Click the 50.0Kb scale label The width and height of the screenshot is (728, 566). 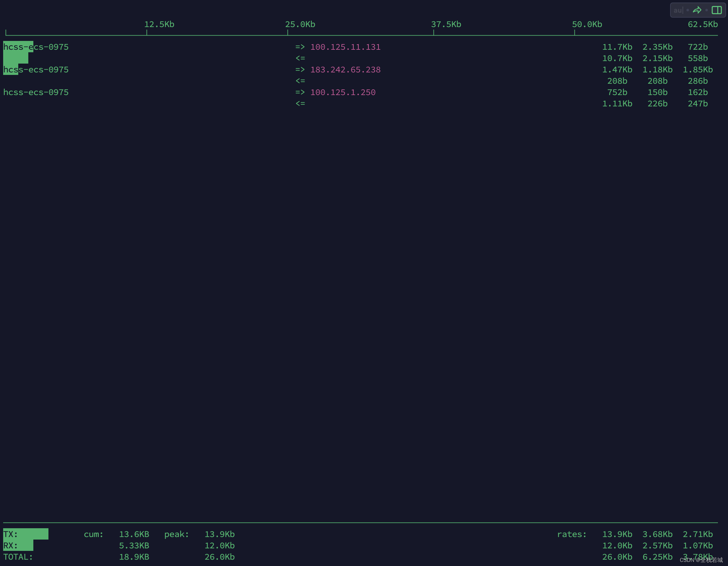tap(587, 24)
